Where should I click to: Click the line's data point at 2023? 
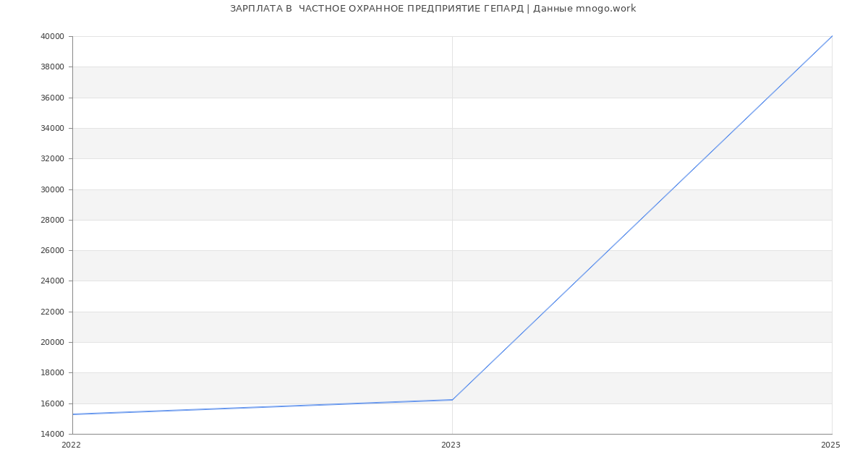pos(452,400)
